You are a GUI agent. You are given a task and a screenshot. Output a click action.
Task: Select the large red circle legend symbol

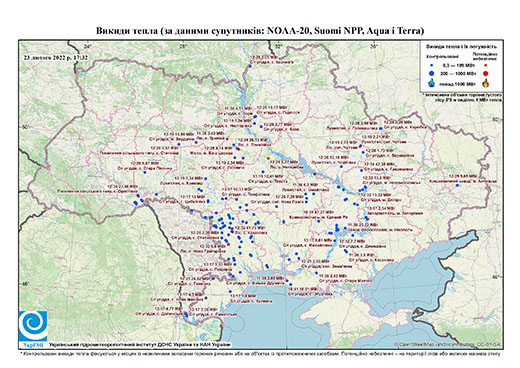coord(486,73)
